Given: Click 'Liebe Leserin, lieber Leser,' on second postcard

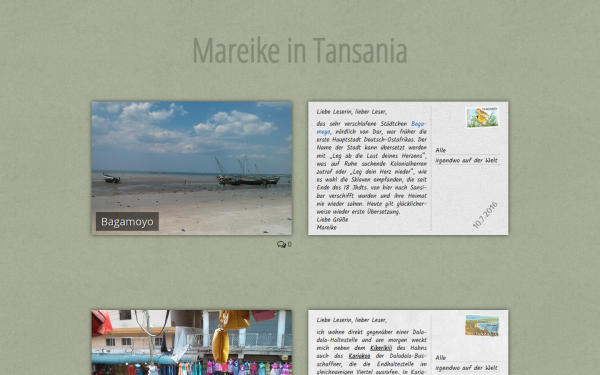Looking at the screenshot, I should point(351,320).
